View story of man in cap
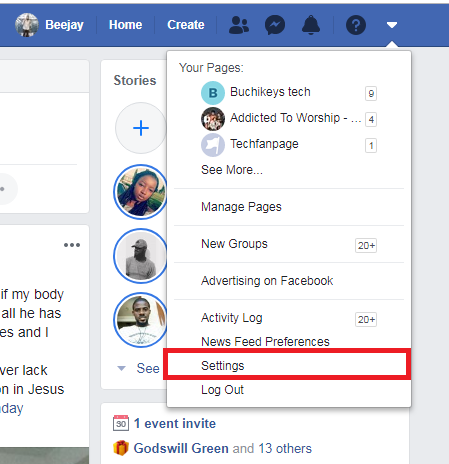 [141, 256]
